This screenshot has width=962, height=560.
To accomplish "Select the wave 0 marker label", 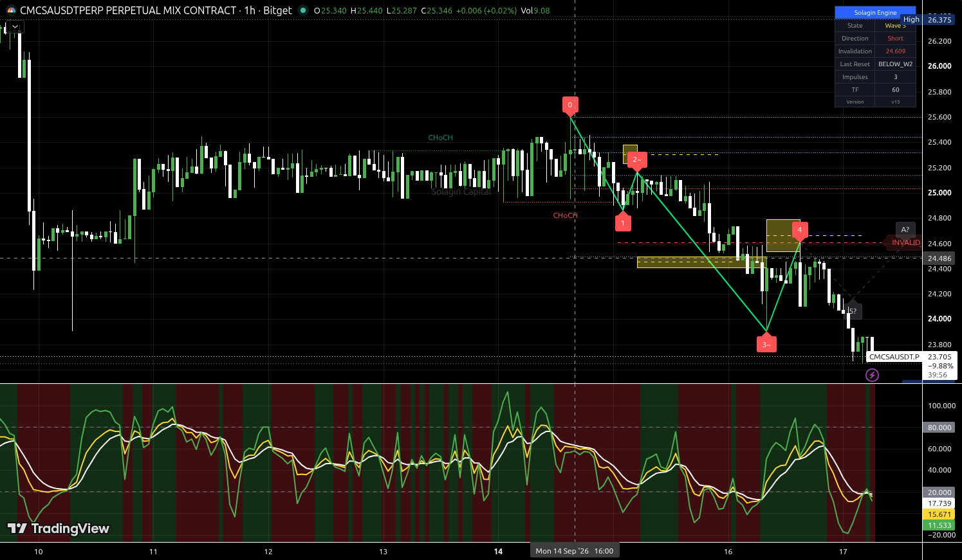I will point(569,105).
